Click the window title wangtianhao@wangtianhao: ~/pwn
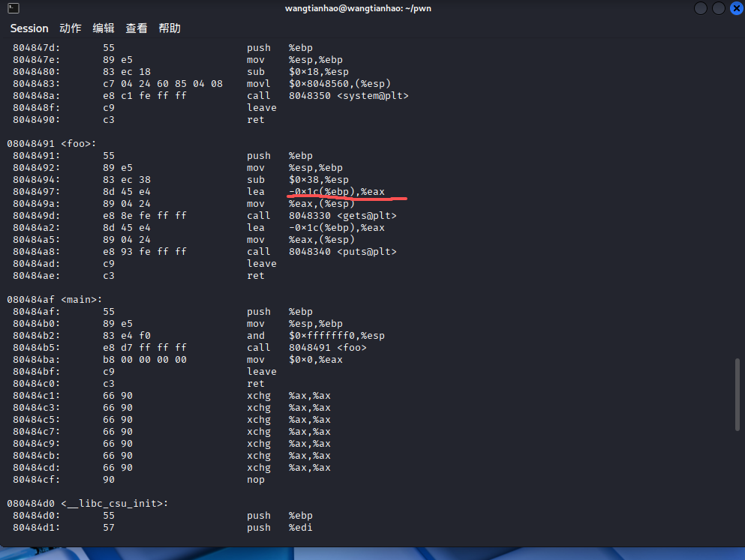This screenshot has height=560, width=745. coord(359,8)
